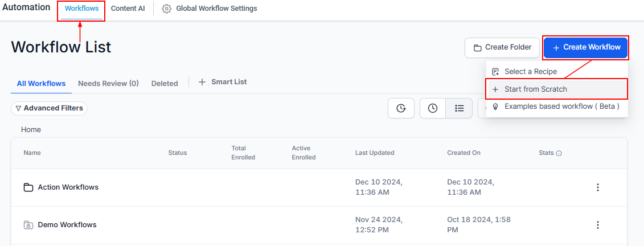Open Demo Workflows row three-dot menu

(x=597, y=225)
